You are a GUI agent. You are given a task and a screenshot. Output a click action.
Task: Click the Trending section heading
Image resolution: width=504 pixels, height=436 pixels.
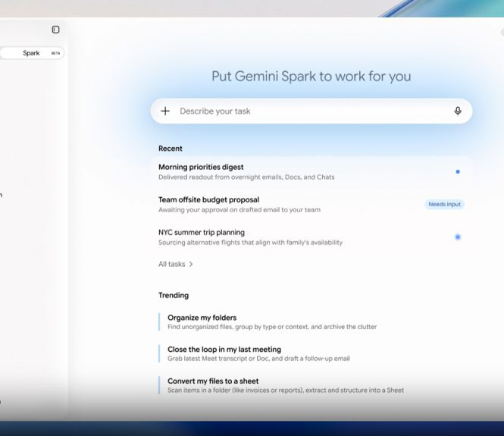[174, 295]
